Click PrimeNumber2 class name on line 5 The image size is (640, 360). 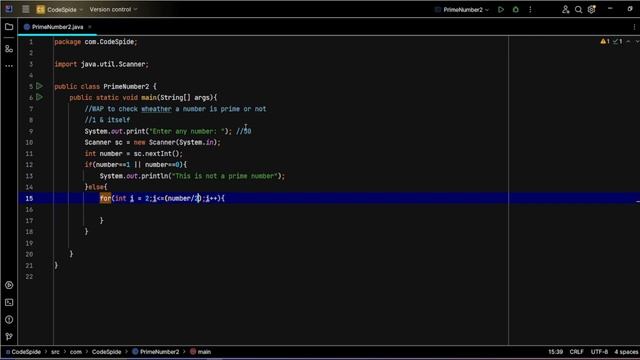coord(126,87)
